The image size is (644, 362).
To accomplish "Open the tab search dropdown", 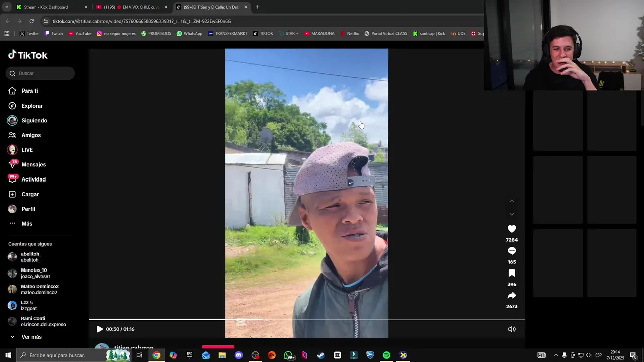I will (x=7, y=7).
